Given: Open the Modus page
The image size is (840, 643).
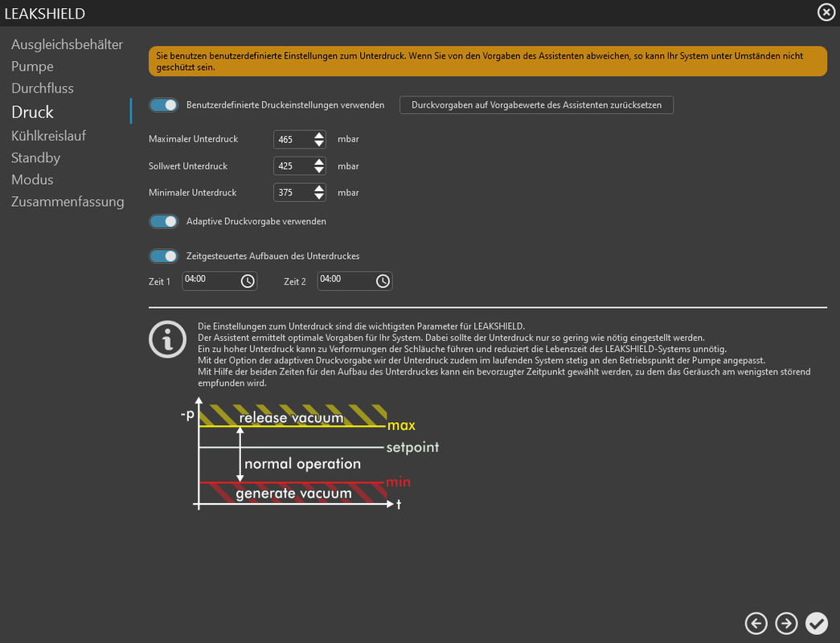Looking at the screenshot, I should [x=32, y=179].
